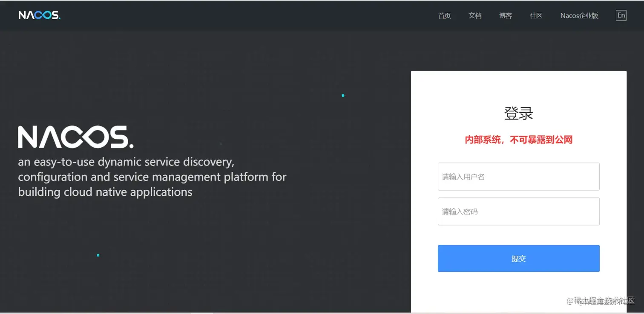The height and width of the screenshot is (314, 644).
Task: Open the 社区 nav item
Action: [536, 16]
